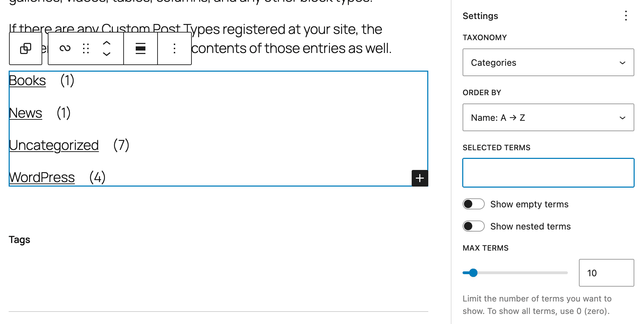Open the WordPress category link
The image size is (644, 324).
(42, 177)
